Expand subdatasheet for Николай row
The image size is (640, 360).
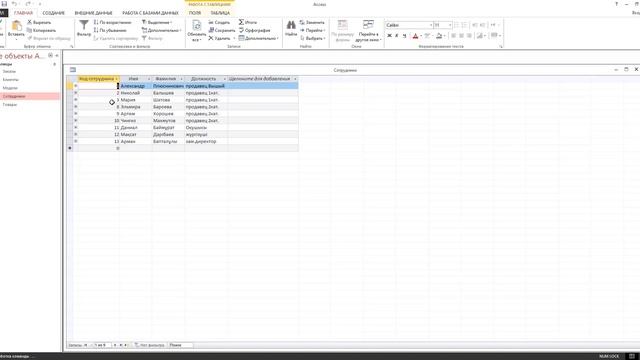(x=76, y=93)
